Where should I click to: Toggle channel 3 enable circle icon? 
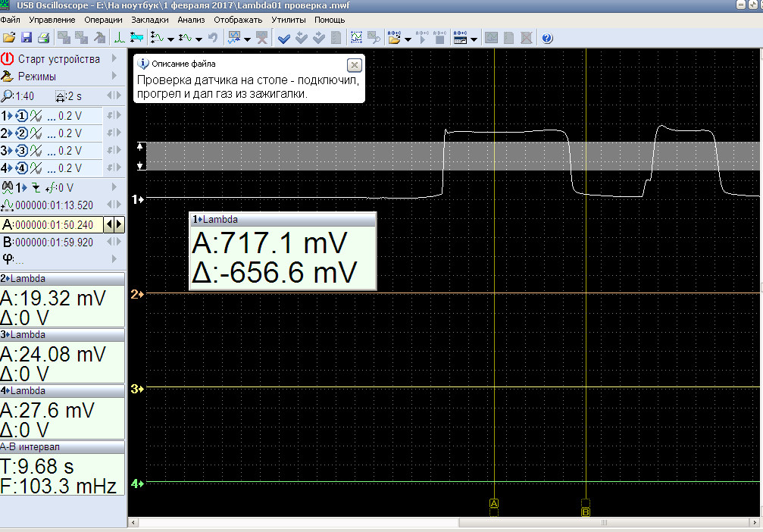(x=21, y=151)
